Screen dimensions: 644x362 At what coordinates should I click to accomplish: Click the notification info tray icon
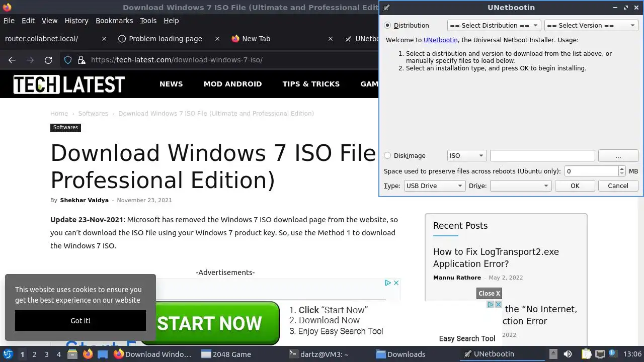(x=612, y=354)
